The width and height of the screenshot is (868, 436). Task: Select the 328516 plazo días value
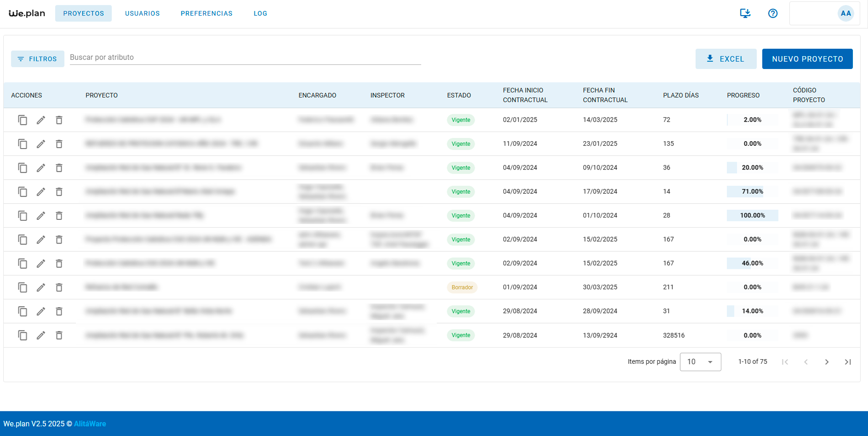coord(674,335)
